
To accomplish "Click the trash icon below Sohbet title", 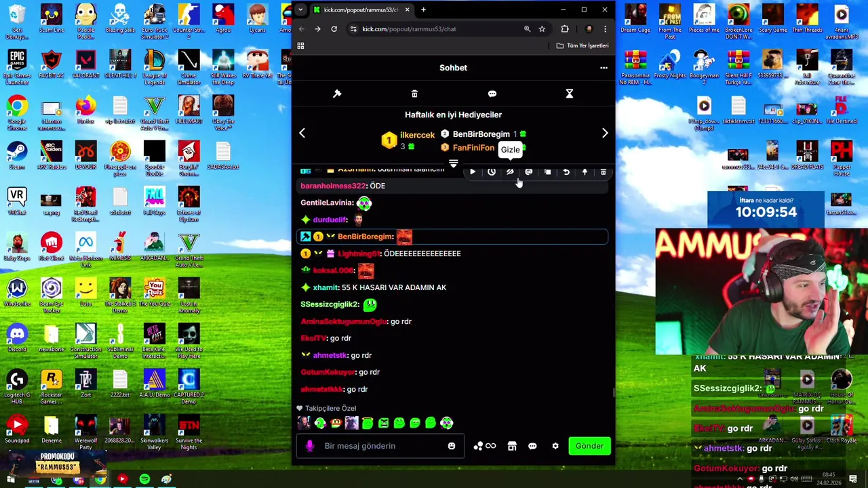I will [414, 94].
